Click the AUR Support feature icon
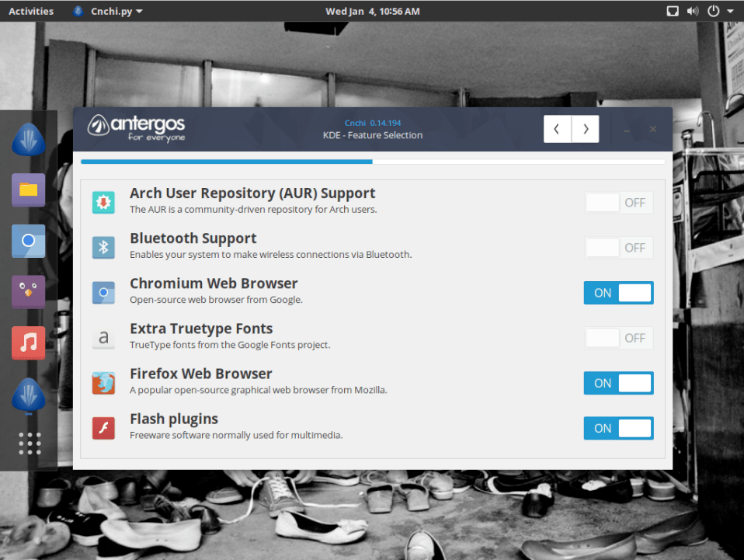The width and height of the screenshot is (744, 560). 103,203
